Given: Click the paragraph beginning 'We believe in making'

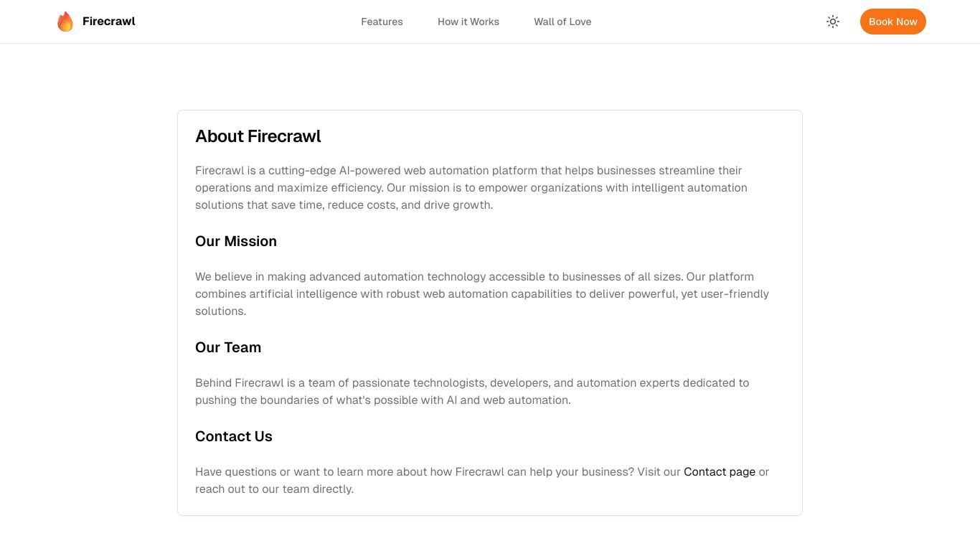Looking at the screenshot, I should click(x=482, y=293).
